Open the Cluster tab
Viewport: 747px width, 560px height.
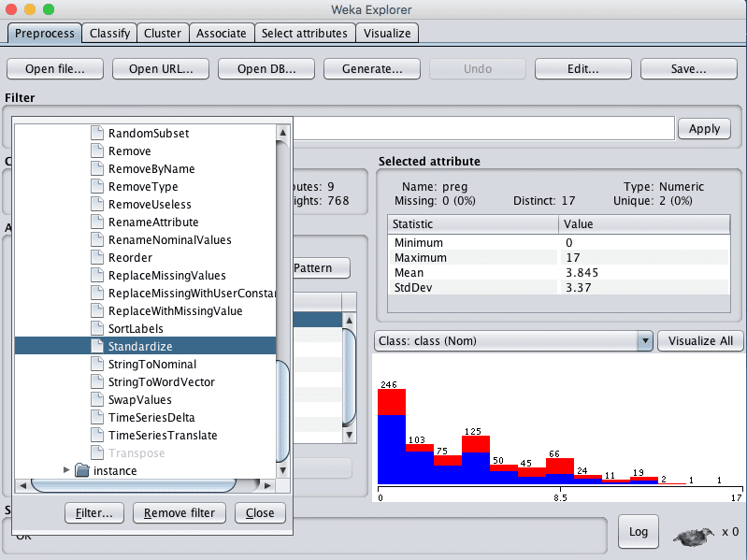click(163, 34)
